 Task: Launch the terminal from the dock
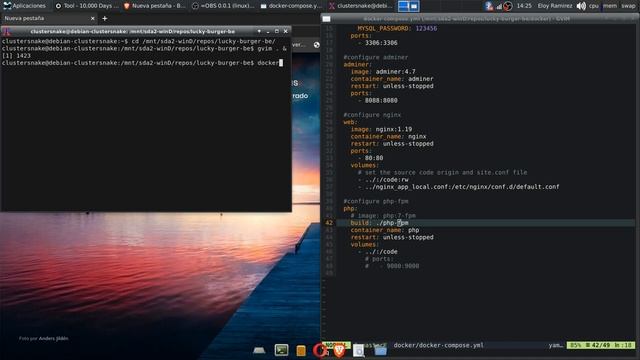click(x=281, y=350)
